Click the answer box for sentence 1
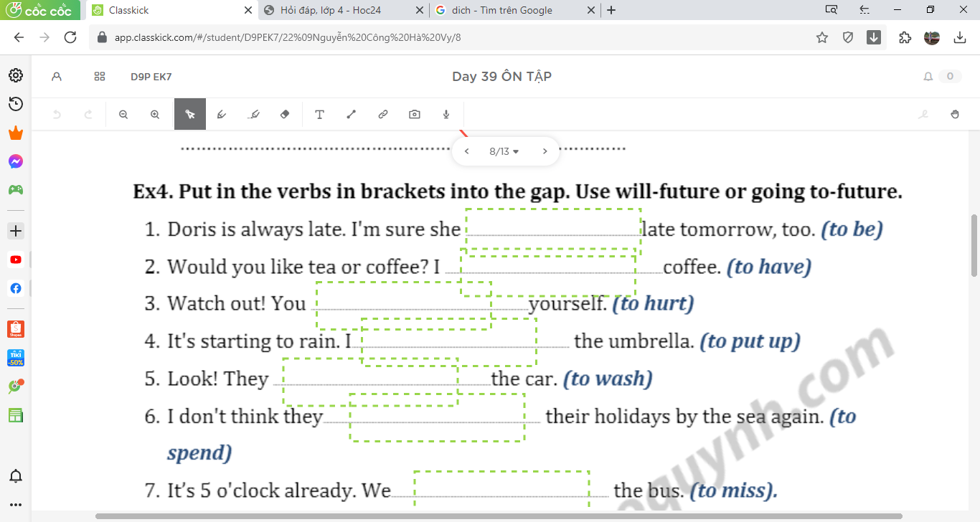The width and height of the screenshot is (980, 522). [x=553, y=232]
